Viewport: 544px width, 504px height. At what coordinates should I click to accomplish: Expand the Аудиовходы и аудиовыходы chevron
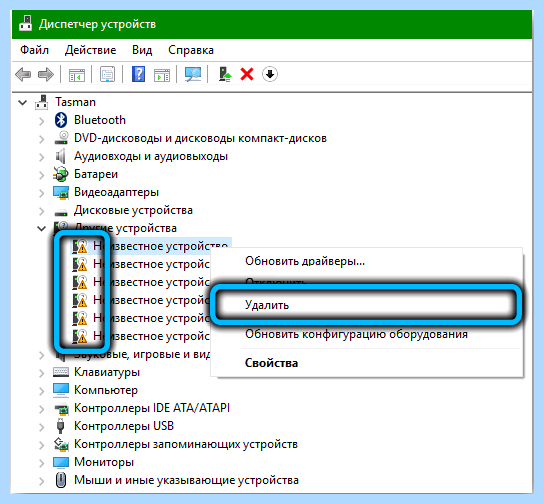click(42, 157)
